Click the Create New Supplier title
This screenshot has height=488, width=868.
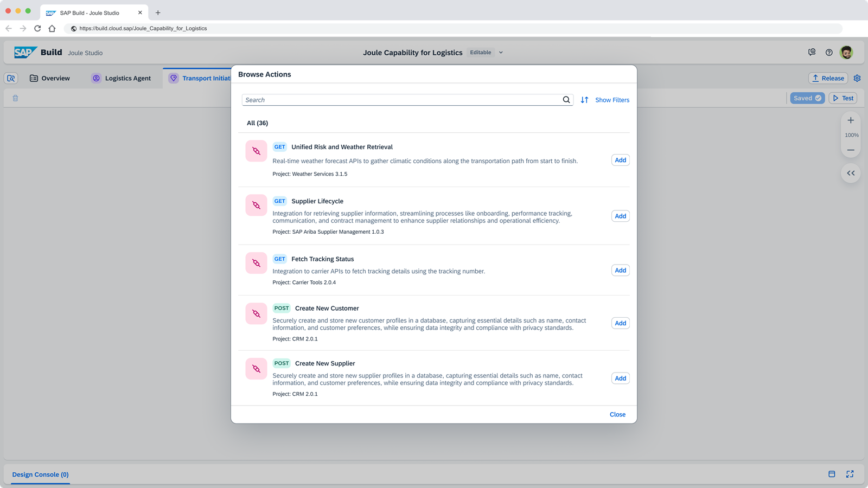tap(325, 364)
